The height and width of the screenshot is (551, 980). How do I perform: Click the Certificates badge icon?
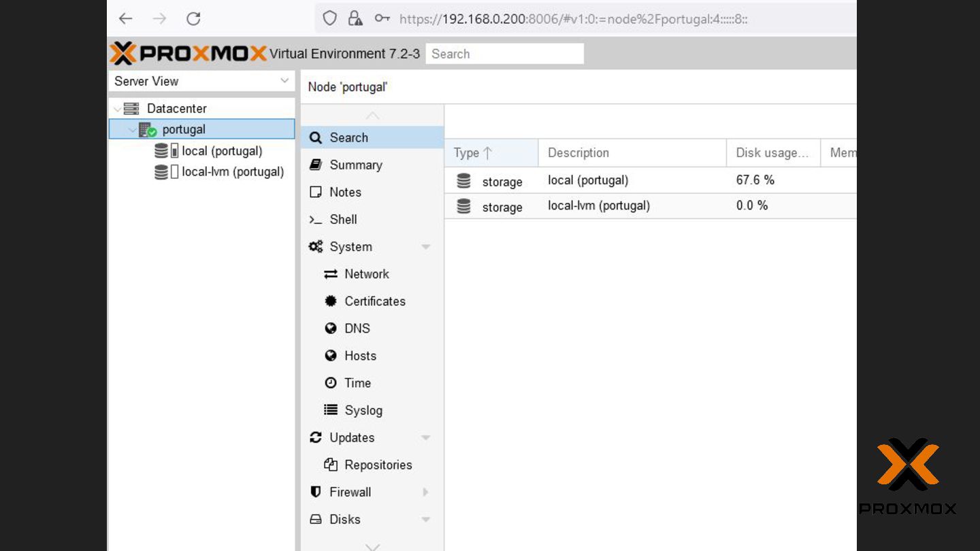331,301
